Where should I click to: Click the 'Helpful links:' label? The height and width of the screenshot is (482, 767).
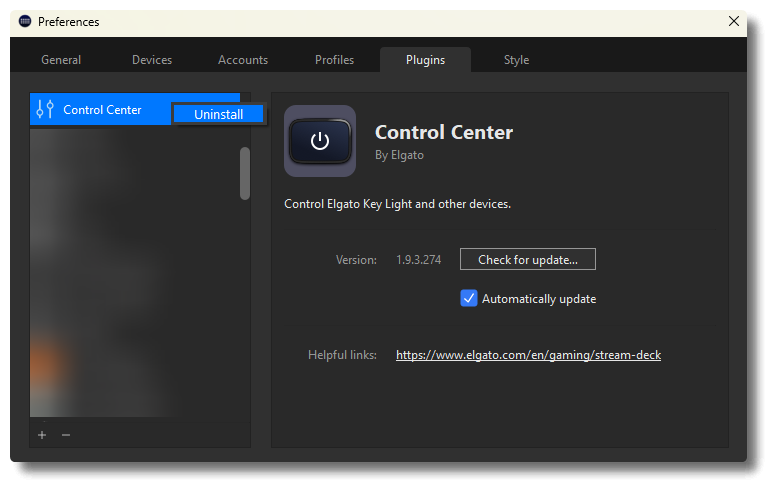(x=342, y=355)
